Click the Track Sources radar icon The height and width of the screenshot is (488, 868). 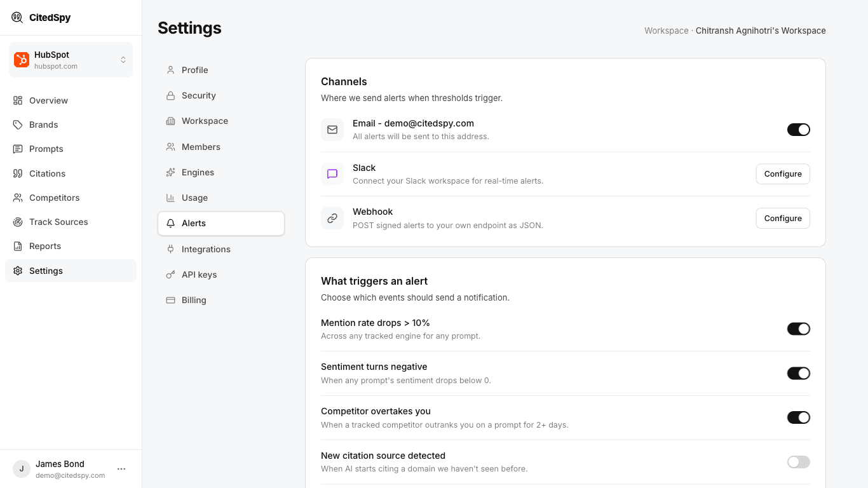click(18, 222)
